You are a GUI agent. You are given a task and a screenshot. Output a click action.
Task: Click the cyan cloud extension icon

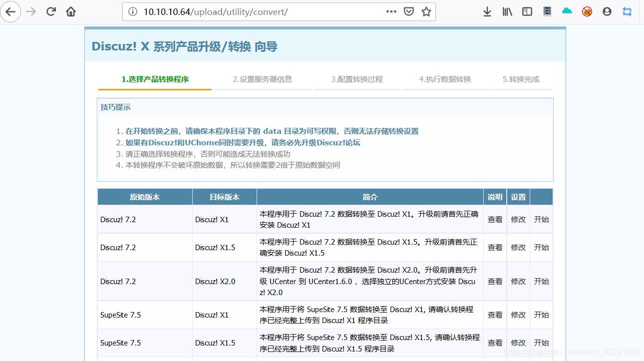point(567,11)
